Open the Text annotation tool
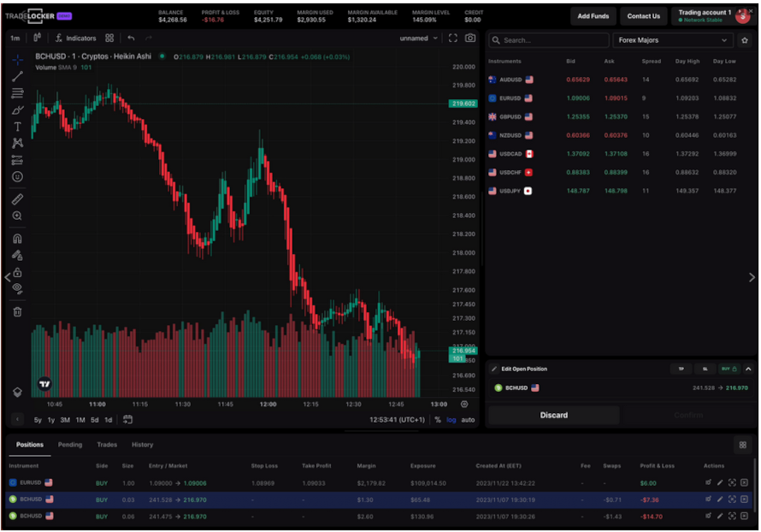The width and height of the screenshot is (761, 532). coord(17,125)
